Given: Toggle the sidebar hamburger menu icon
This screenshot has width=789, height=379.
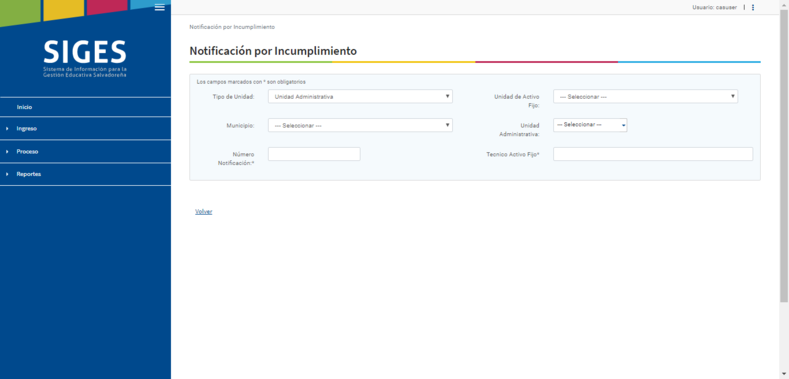Looking at the screenshot, I should (x=160, y=7).
